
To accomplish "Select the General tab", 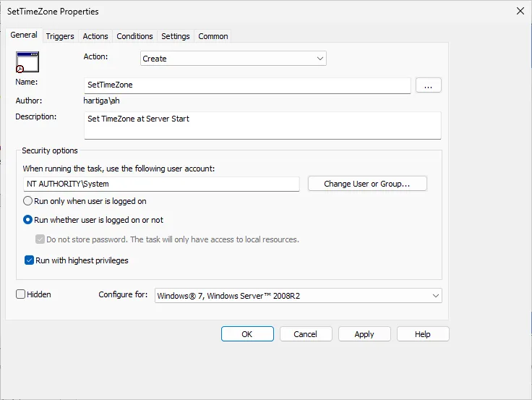I will 24,35.
